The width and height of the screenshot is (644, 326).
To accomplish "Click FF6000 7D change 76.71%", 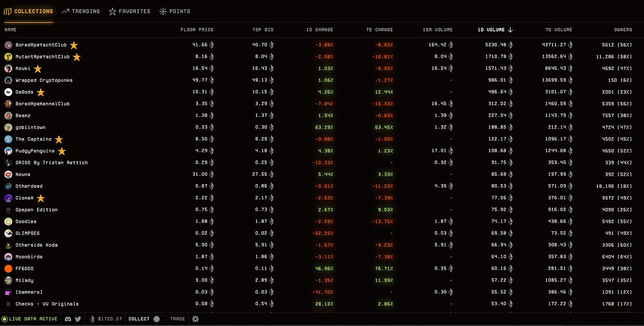I will point(384,268).
